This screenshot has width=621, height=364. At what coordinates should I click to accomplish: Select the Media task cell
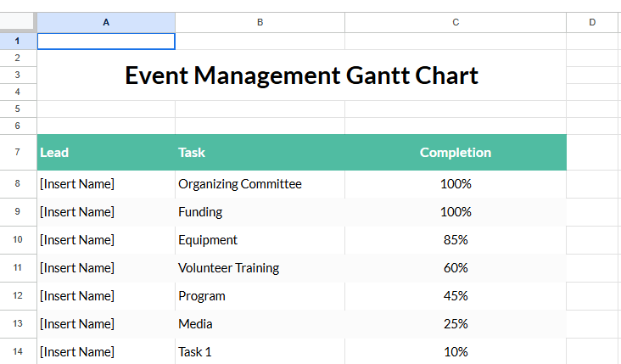[195, 324]
